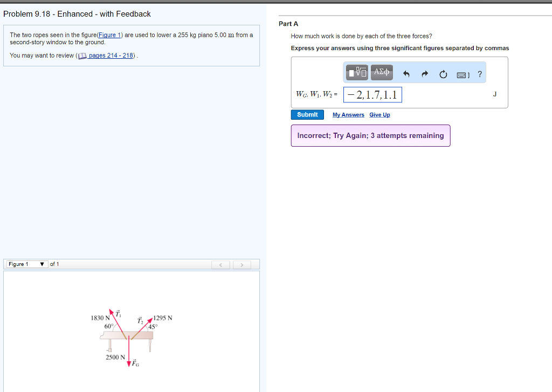Open the Greek symbols (ΑΣφ) palette
The width and height of the screenshot is (552, 392).
(381, 72)
